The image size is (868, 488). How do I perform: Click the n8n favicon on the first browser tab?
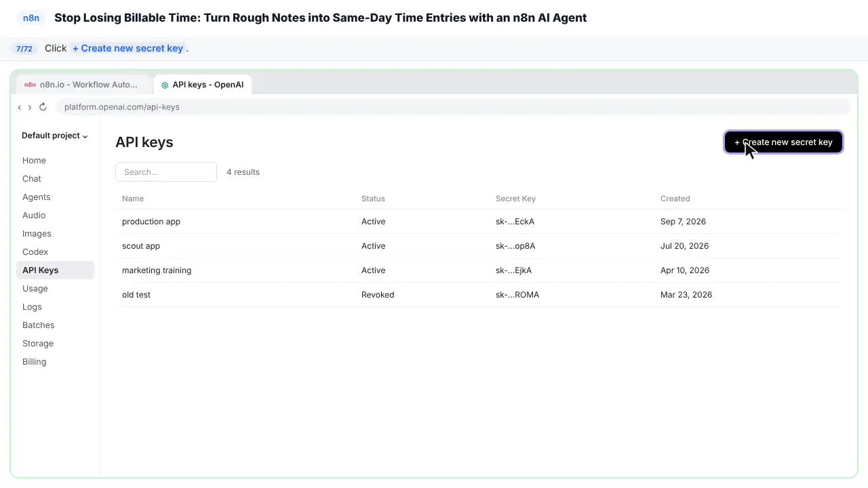30,85
